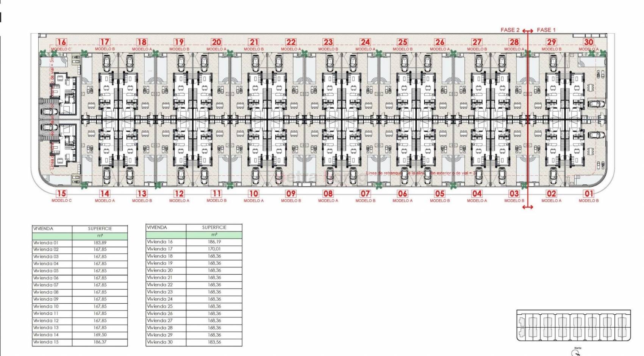Select plot number 18 marker
The image size is (644, 356).
tap(142, 42)
